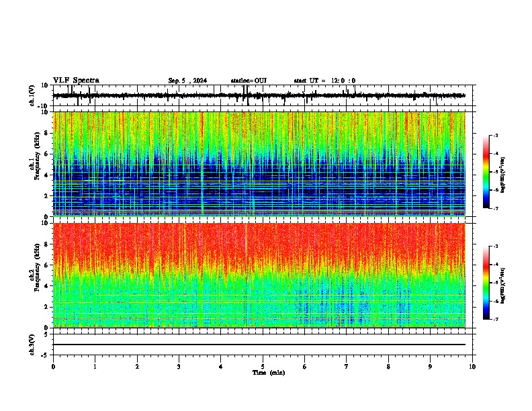The image size is (532, 411).
Task: Click the flat ch.3(V) trace line
Action: pos(259,345)
